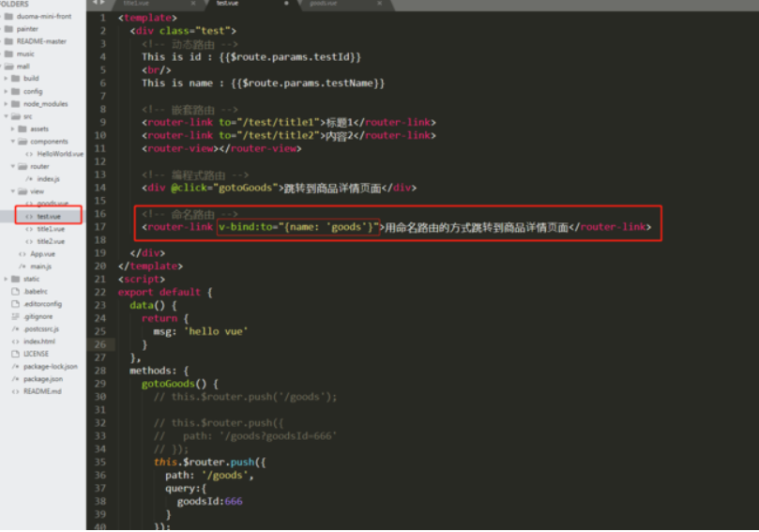Click the v-bind:to attribute text
This screenshot has height=532, width=759.
coord(246,227)
